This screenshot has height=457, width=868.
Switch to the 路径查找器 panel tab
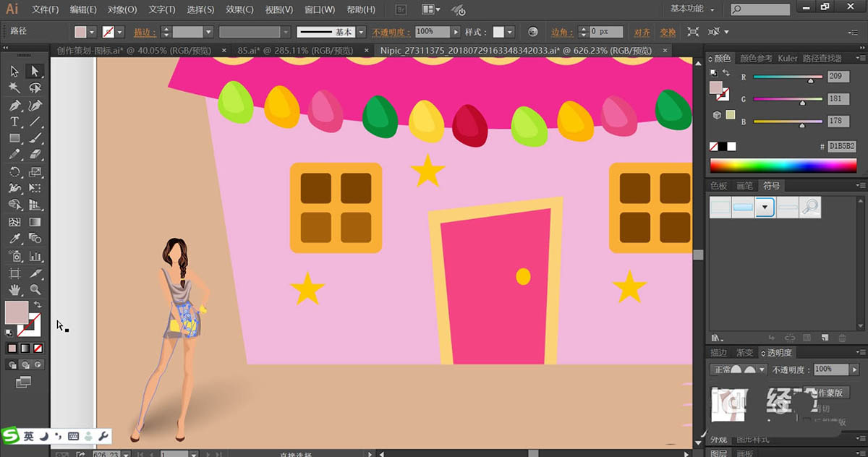coord(822,58)
